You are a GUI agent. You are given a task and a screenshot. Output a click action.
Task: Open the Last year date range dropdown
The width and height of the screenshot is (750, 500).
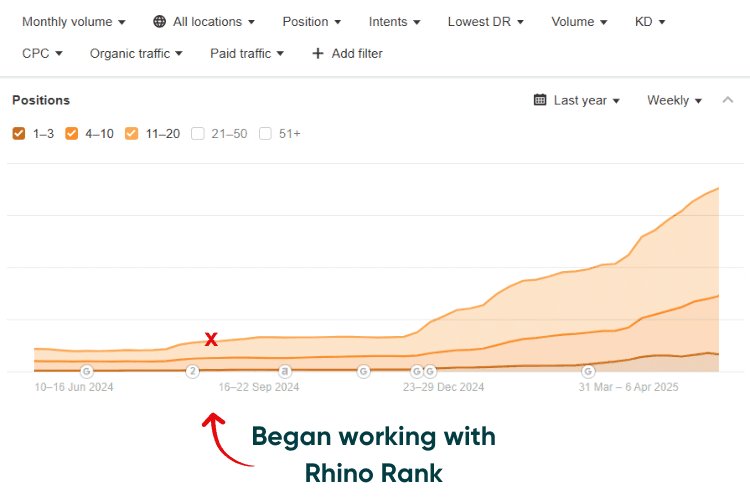[586, 100]
